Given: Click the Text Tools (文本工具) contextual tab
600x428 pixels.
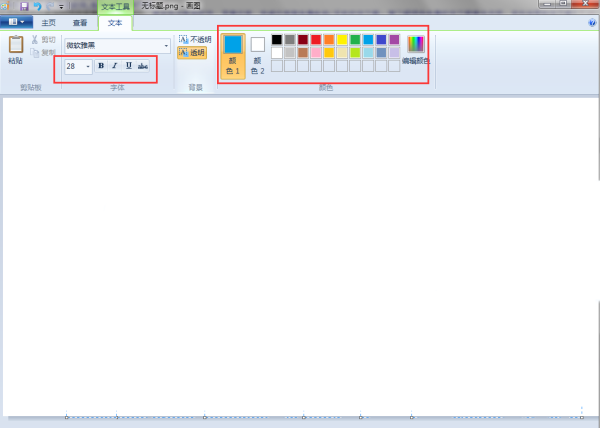Looking at the screenshot, I should point(116,7).
